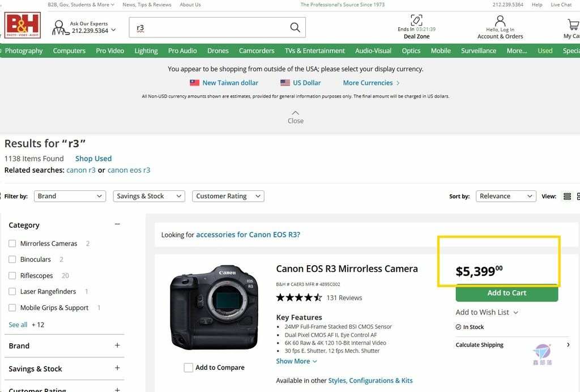Viewport: 580px width, 392px height.
Task: Expand Add to Wish List options
Action: click(515, 313)
